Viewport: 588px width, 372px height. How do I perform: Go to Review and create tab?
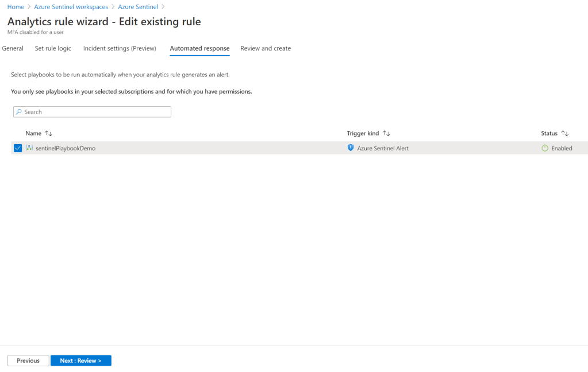(x=266, y=48)
